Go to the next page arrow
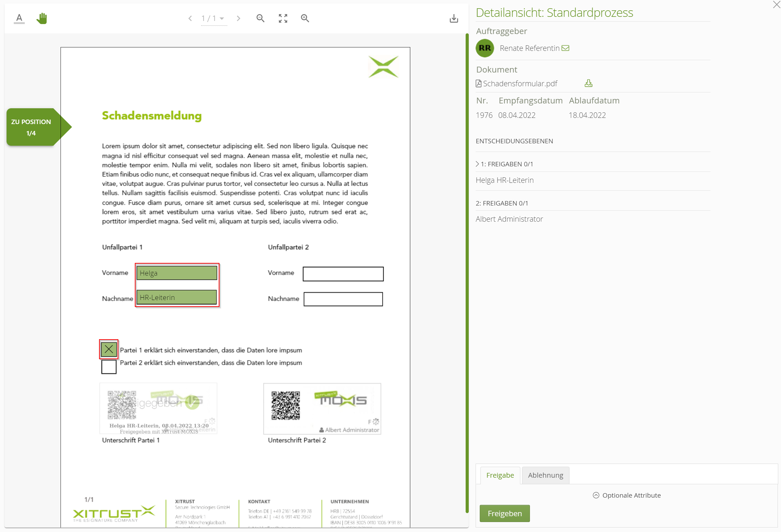The width and height of the screenshot is (781, 532). click(x=238, y=18)
